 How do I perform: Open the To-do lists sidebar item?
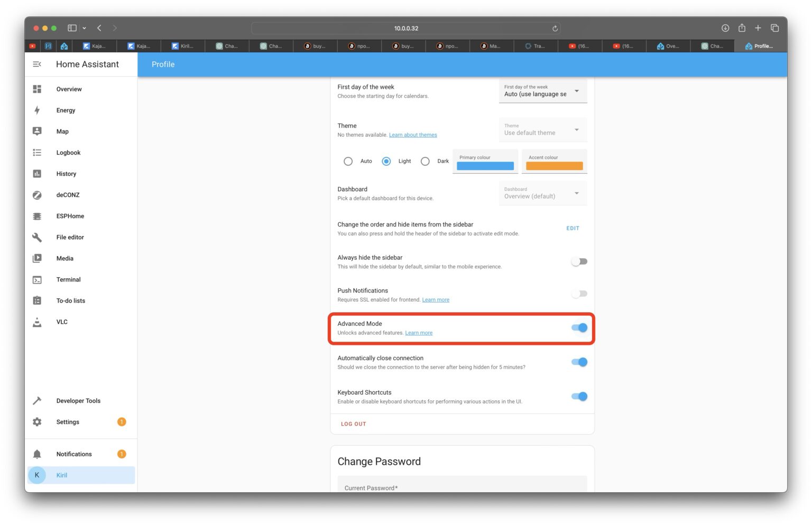click(71, 301)
